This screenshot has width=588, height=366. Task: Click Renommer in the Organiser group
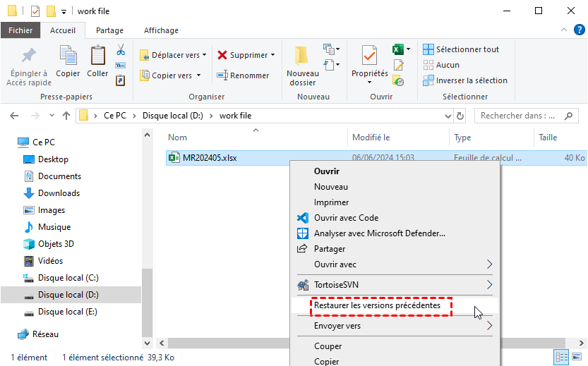(x=243, y=75)
